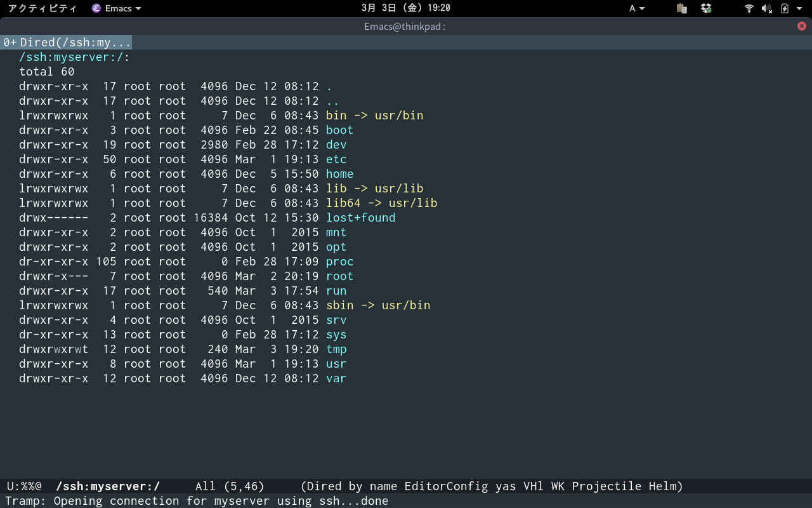Open the sys directory
This screenshot has width=812, height=508.
click(336, 335)
